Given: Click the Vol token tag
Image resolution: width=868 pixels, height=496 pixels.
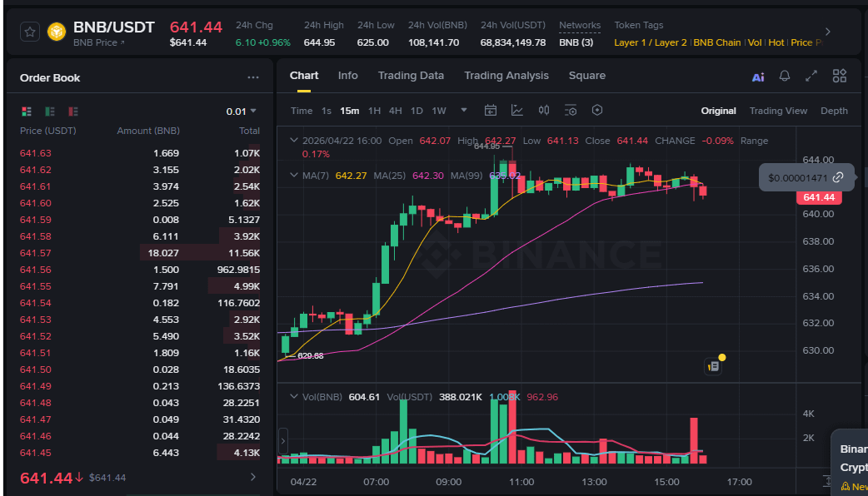Looking at the screenshot, I should pyautogui.click(x=755, y=42).
